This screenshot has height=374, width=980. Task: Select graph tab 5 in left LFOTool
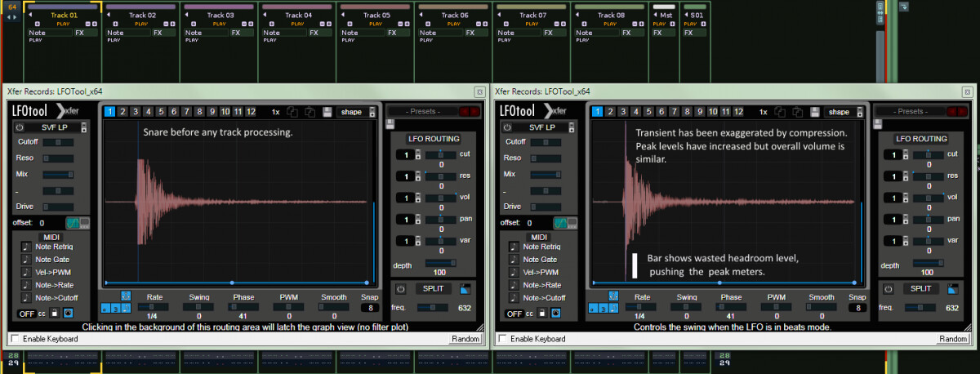pyautogui.click(x=161, y=112)
